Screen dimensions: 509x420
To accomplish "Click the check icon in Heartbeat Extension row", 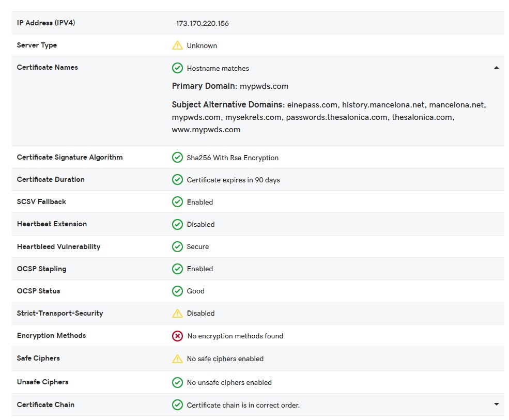I will click(x=177, y=224).
